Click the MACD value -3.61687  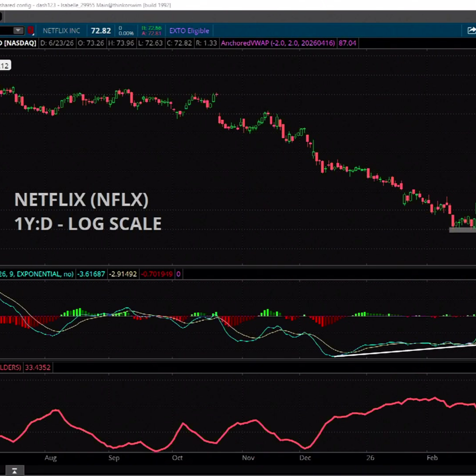pyautogui.click(x=91, y=274)
